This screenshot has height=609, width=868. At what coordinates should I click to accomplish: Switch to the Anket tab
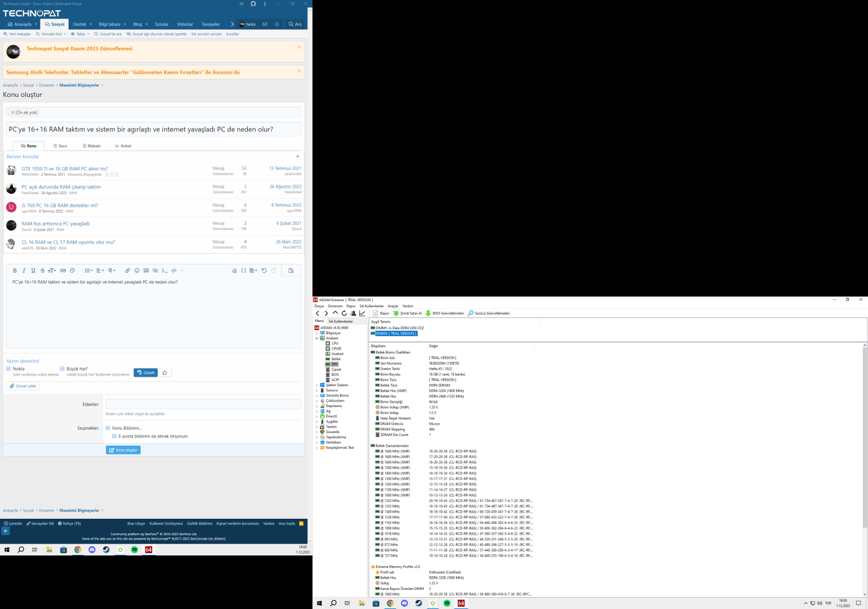click(x=123, y=146)
